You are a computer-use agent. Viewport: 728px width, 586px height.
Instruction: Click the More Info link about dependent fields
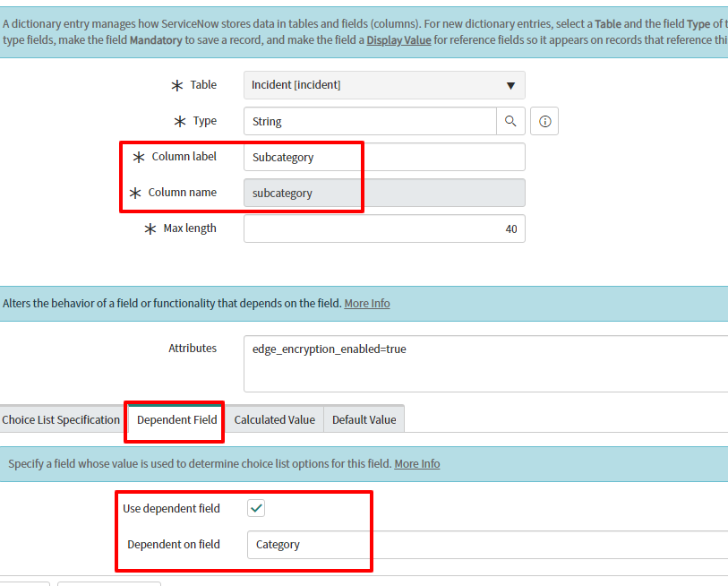point(417,463)
